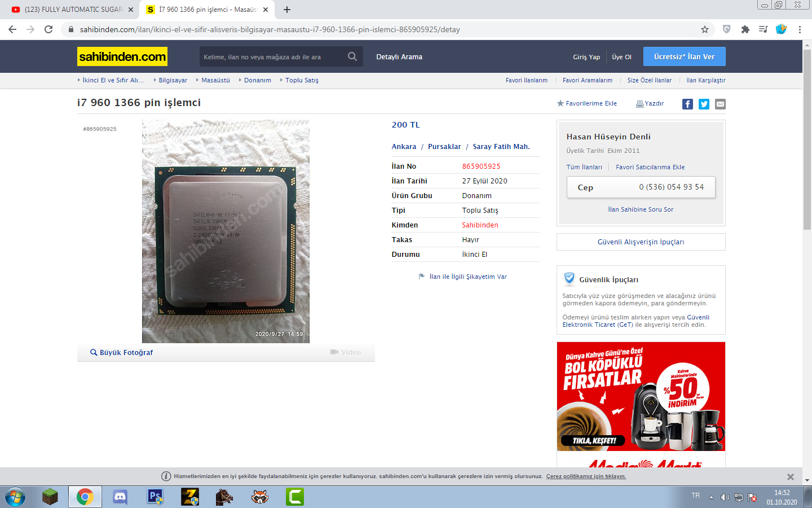Viewport: 812px width, 508px height.
Task: Click the sahibinden.com logo
Action: [x=122, y=56]
